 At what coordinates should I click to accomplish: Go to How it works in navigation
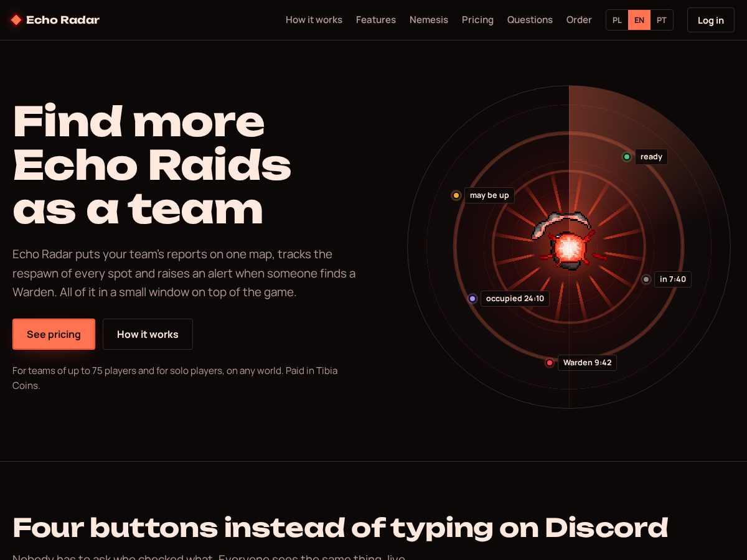pos(314,20)
